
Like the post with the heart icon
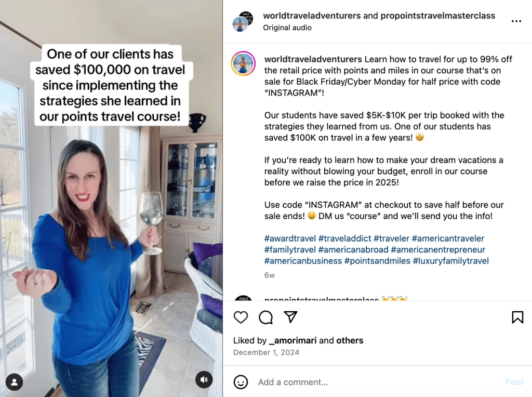pos(241,317)
